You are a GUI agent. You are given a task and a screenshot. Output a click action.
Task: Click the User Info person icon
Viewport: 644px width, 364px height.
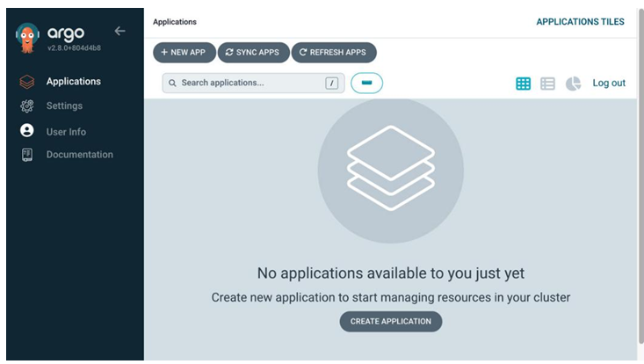click(27, 131)
